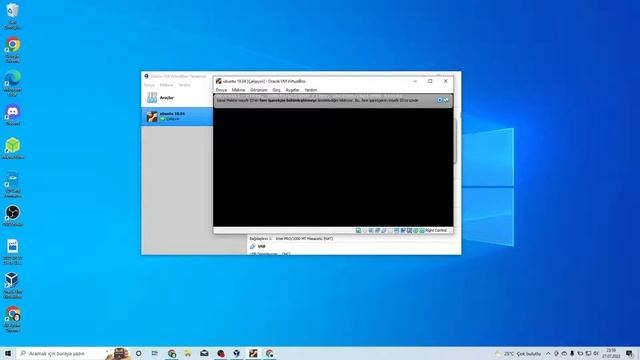Open Task View on taskbar

click(155, 353)
